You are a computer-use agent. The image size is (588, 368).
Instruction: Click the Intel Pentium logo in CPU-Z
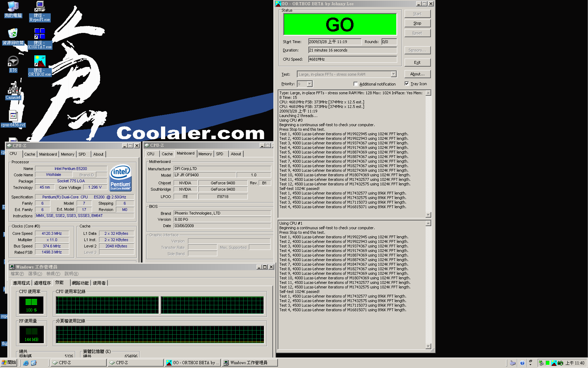[x=121, y=178]
